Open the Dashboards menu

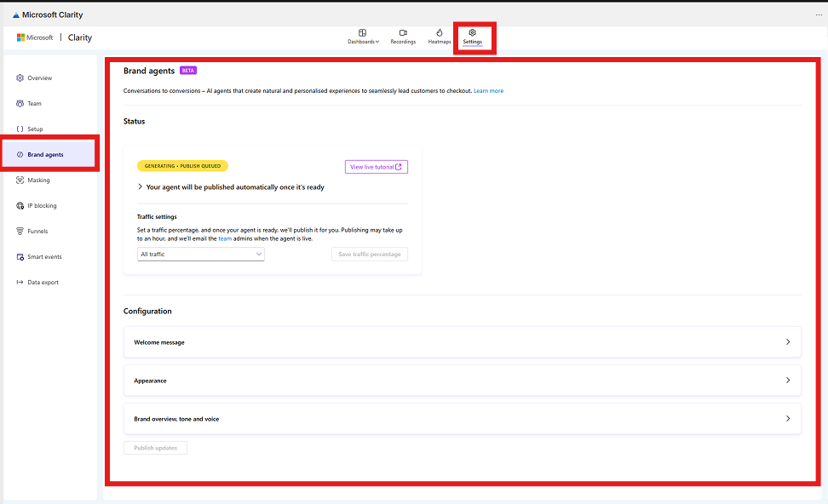(x=363, y=37)
